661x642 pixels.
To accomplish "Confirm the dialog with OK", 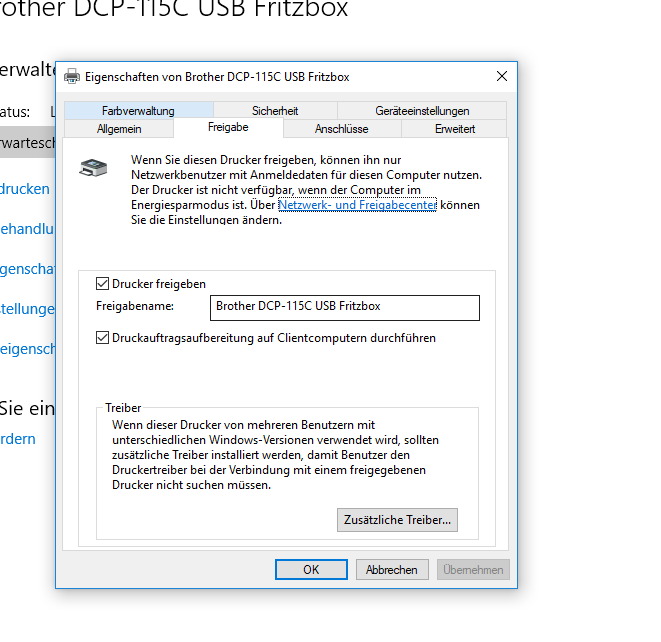I will point(311,569).
